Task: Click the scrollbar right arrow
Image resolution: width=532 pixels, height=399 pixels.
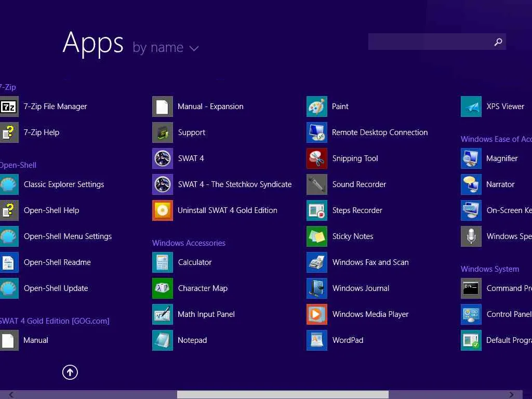Action: [x=511, y=395]
